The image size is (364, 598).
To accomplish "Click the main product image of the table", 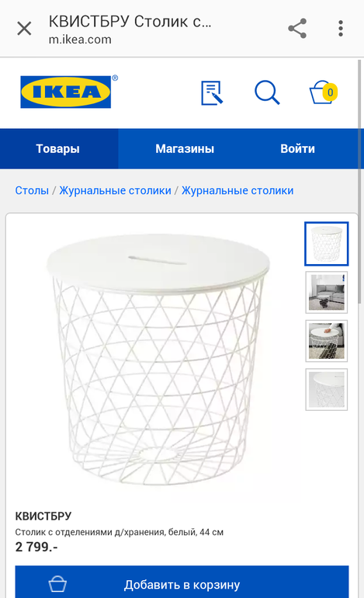I will pos(158,359).
